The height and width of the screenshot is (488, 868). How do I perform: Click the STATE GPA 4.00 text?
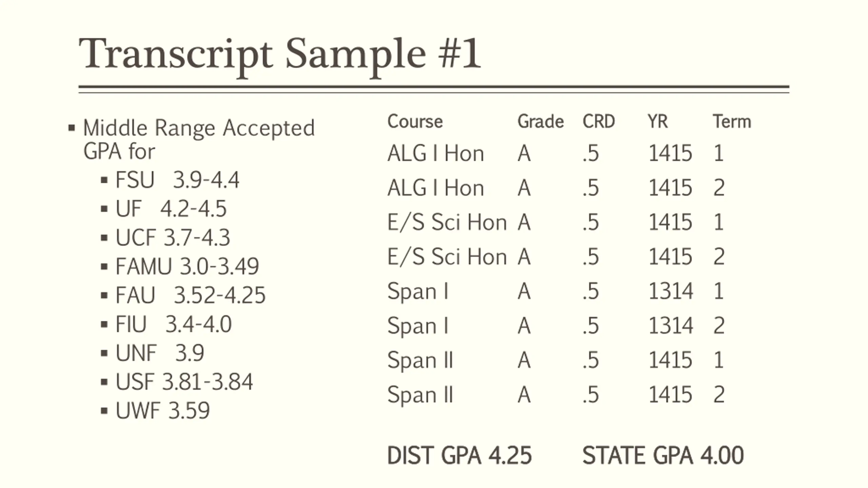[663, 455]
